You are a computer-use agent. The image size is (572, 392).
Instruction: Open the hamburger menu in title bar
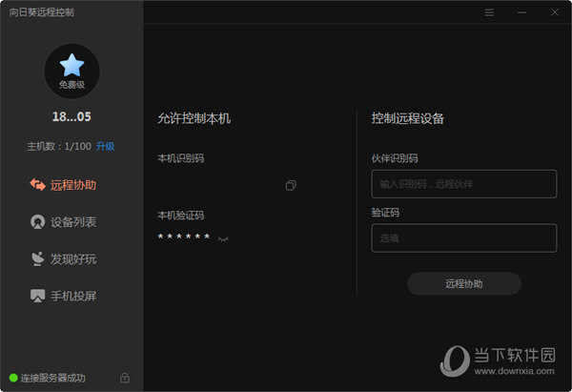coord(489,12)
